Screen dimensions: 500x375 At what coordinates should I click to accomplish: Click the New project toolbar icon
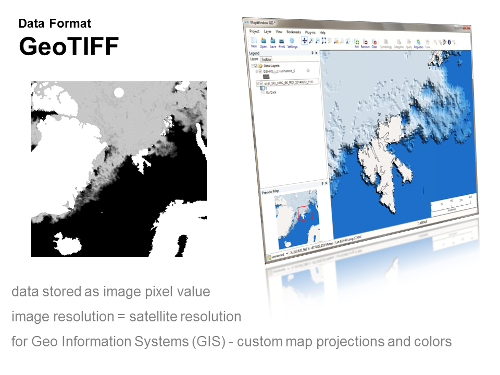pos(254,41)
